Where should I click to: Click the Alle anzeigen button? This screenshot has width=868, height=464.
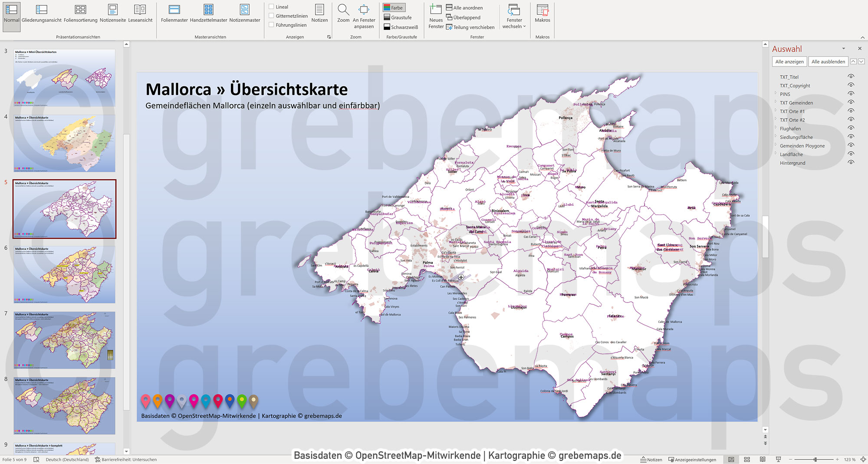click(x=789, y=61)
